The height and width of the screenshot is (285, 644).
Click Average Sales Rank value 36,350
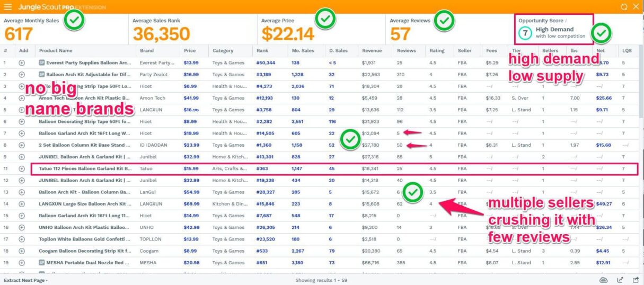[161, 33]
